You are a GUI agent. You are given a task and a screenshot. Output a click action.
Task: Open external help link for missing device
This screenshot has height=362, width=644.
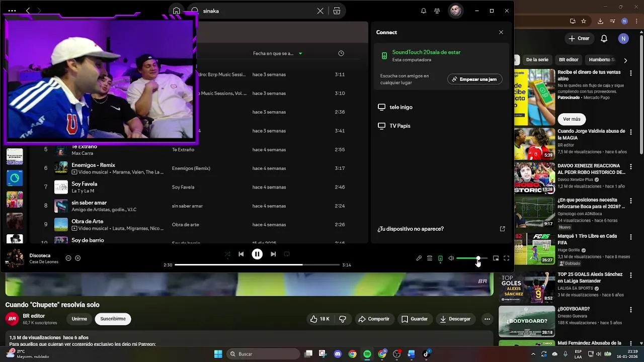(502, 229)
